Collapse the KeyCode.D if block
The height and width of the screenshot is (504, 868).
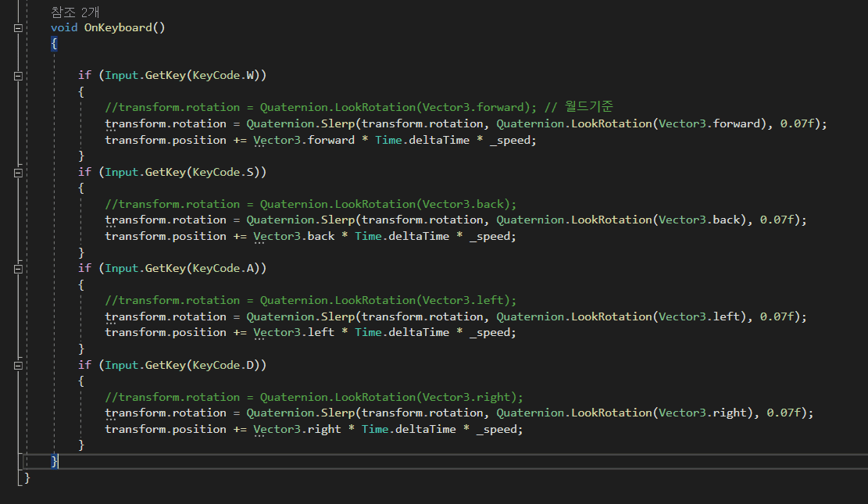pos(18,366)
